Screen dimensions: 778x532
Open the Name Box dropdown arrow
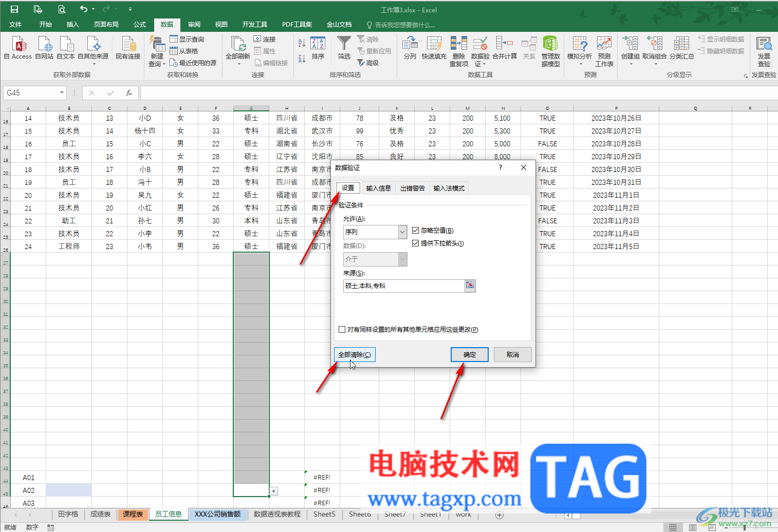tap(62, 93)
